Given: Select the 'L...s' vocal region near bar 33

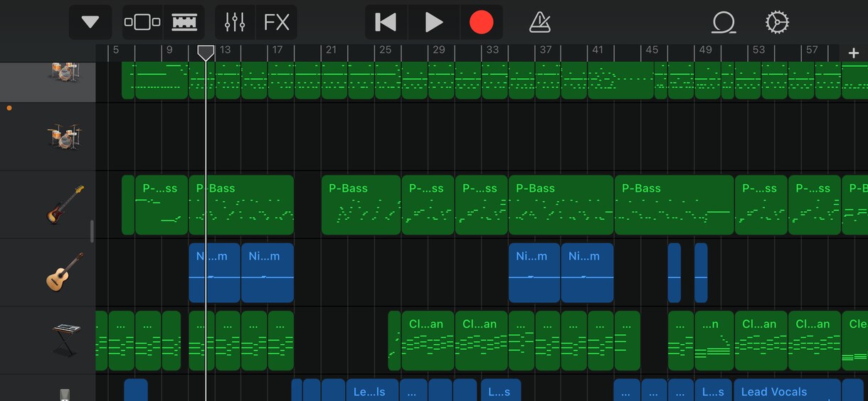Looking at the screenshot, I should click(x=501, y=390).
